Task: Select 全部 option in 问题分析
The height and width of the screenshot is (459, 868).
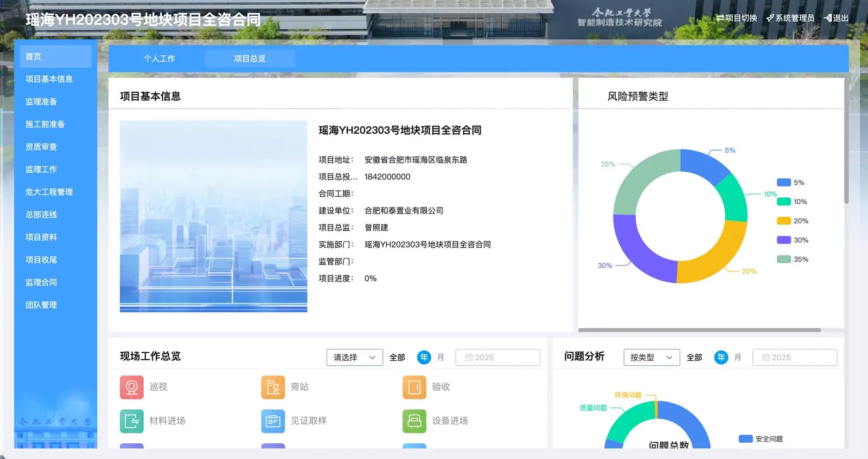Action: [694, 358]
